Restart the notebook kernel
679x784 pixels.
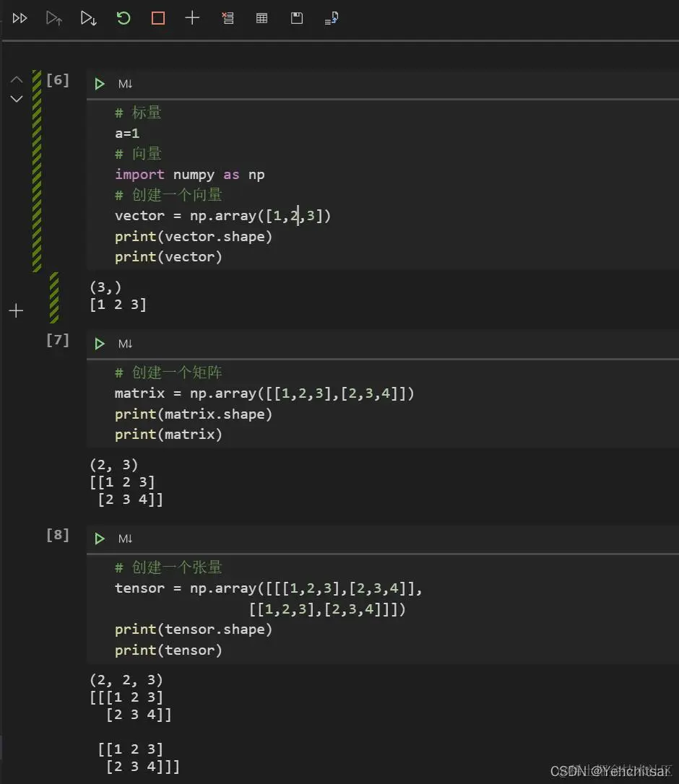[x=123, y=19]
